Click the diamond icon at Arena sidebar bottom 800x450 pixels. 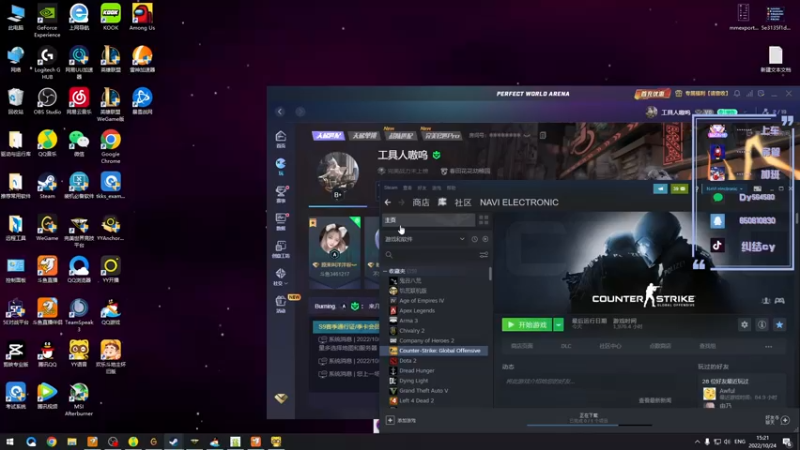[281, 398]
